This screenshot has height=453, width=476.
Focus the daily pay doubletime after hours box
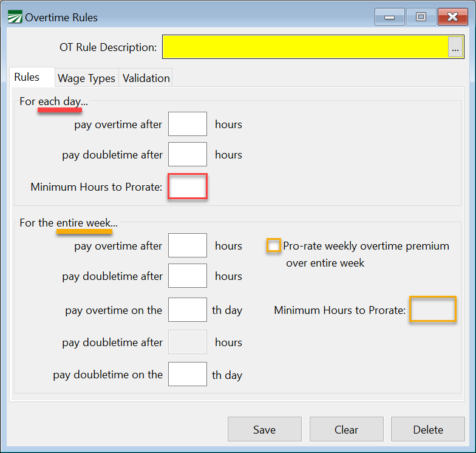coord(188,155)
